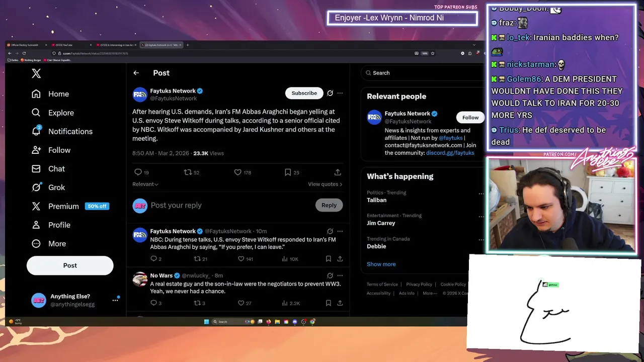
Task: Click Grok explain icon on main post
Action: (x=330, y=93)
